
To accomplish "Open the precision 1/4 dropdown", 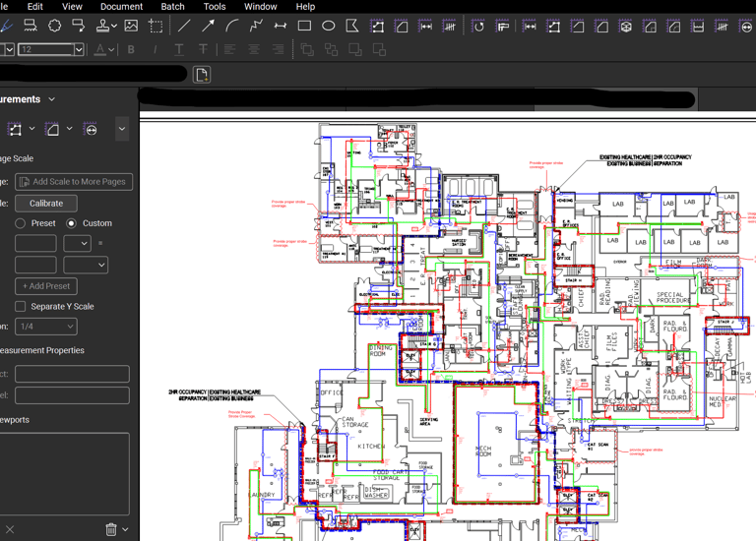I will pyautogui.click(x=45, y=327).
